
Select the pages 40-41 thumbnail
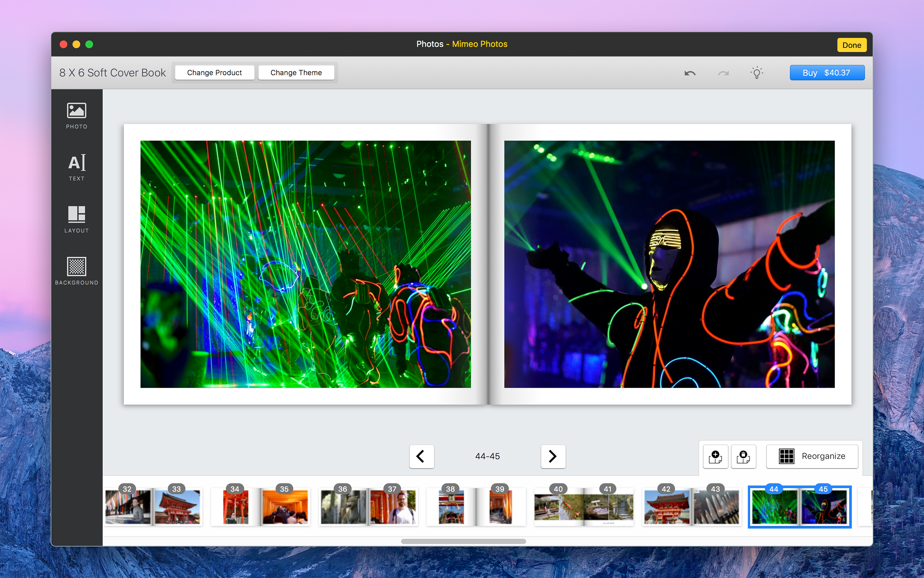(x=583, y=507)
